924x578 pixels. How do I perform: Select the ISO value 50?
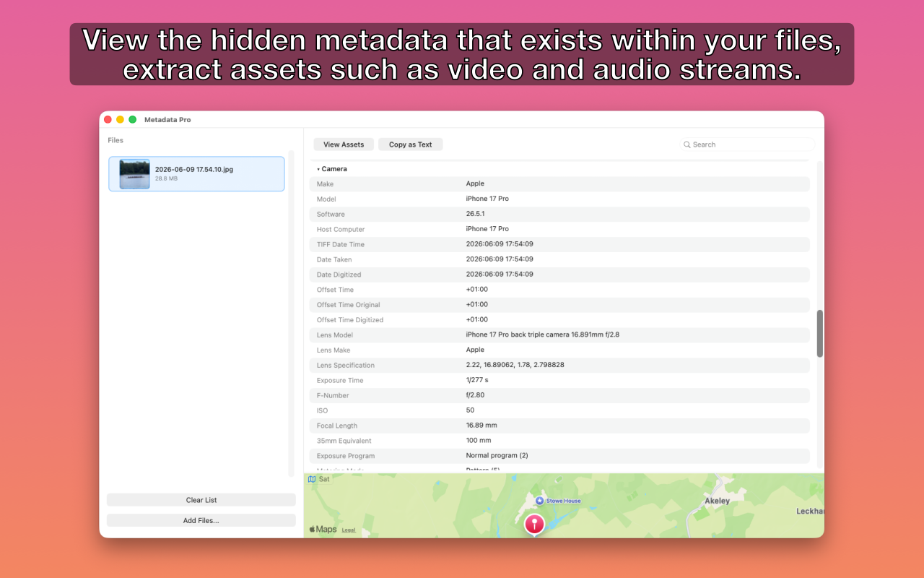(x=470, y=410)
